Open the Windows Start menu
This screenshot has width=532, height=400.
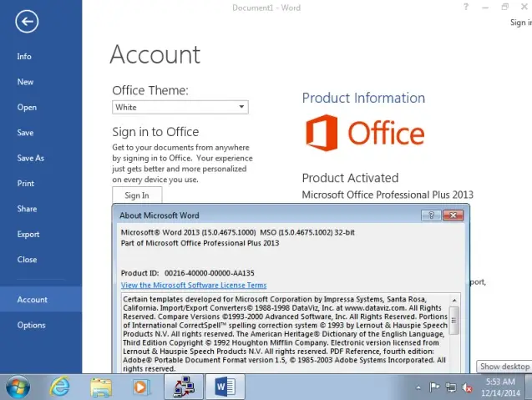(x=18, y=387)
